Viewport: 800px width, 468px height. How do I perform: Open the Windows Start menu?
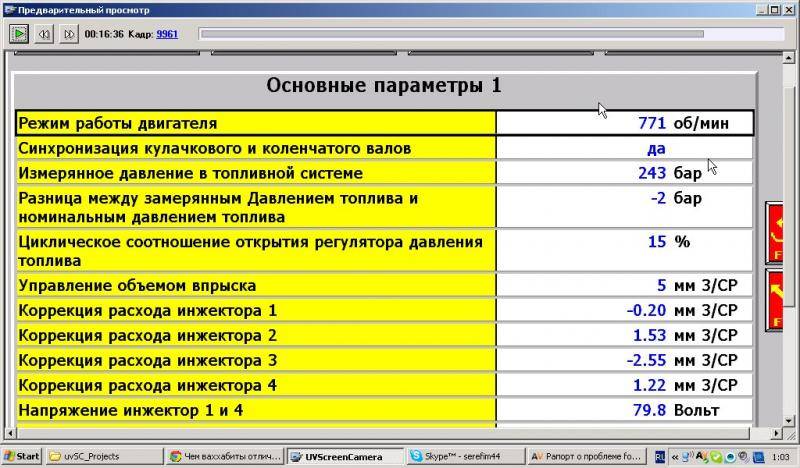(21, 456)
